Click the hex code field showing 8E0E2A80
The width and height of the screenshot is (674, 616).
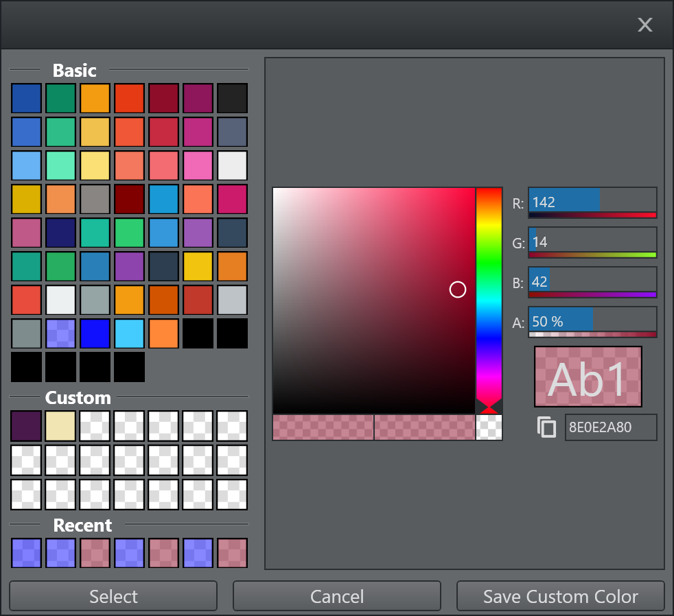coord(610,427)
